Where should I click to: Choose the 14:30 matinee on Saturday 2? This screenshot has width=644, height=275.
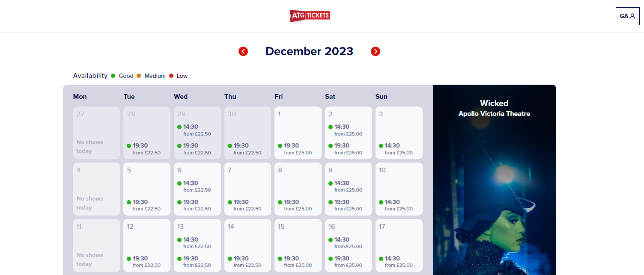coord(345,130)
